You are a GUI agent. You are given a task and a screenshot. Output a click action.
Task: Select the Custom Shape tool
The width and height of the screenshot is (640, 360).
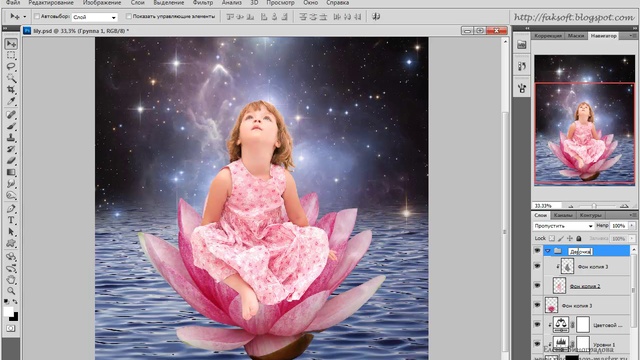(11, 243)
